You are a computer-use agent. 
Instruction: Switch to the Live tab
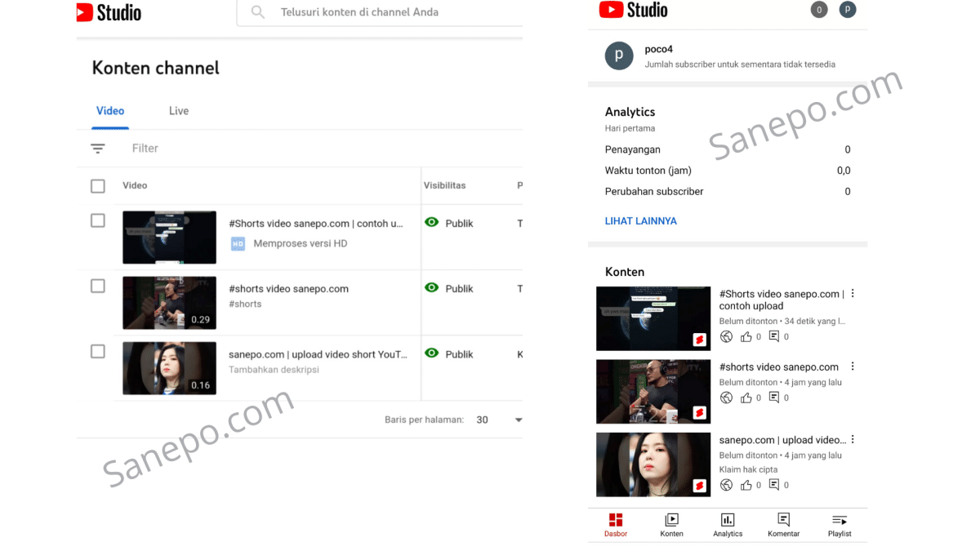(179, 111)
